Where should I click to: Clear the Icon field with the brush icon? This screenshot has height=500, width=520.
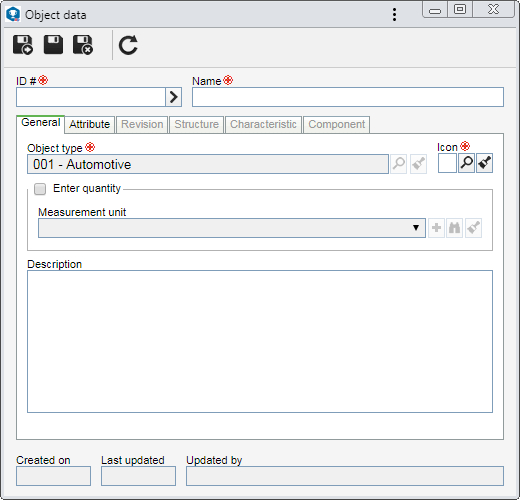(484, 163)
